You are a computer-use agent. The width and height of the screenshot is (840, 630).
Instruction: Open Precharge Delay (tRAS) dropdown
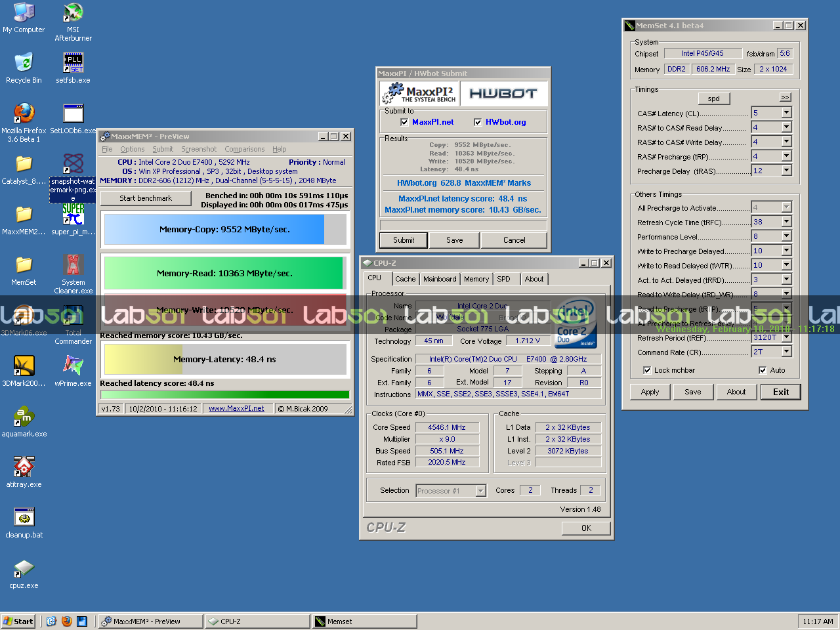point(786,171)
